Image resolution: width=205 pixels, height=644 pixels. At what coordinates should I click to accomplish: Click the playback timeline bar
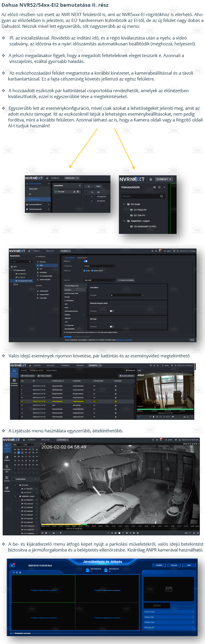click(120, 524)
